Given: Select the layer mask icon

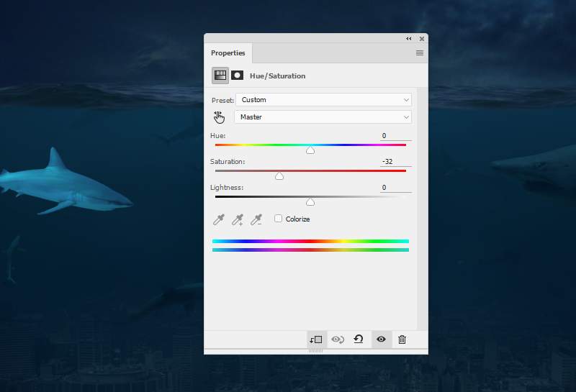Looking at the screenshot, I should [x=237, y=76].
